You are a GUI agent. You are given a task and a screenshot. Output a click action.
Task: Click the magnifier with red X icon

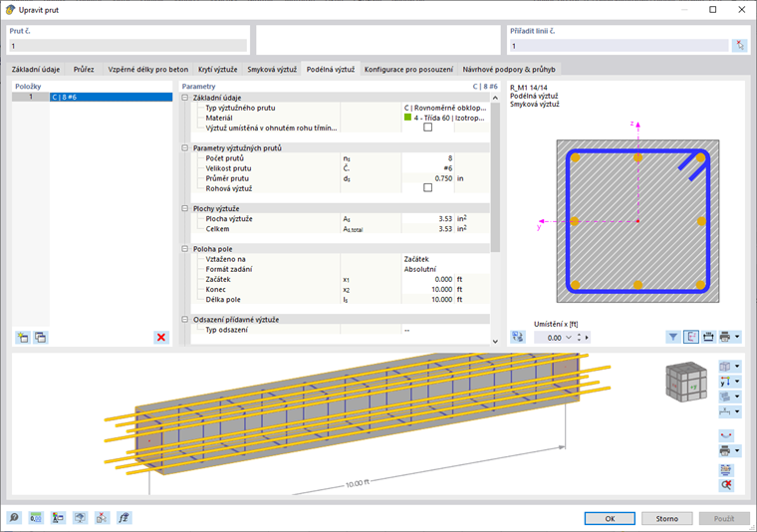pyautogui.click(x=726, y=485)
